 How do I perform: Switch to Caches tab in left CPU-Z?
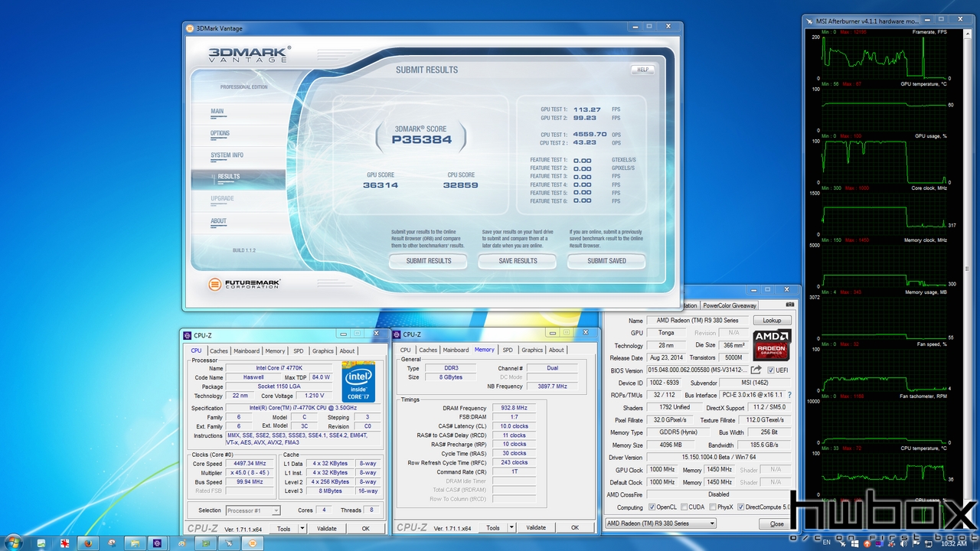219,351
